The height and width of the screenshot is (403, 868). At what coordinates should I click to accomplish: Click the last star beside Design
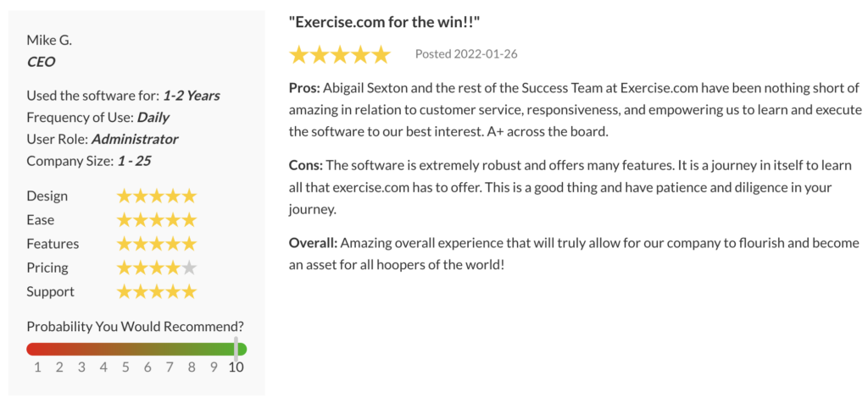(x=189, y=196)
